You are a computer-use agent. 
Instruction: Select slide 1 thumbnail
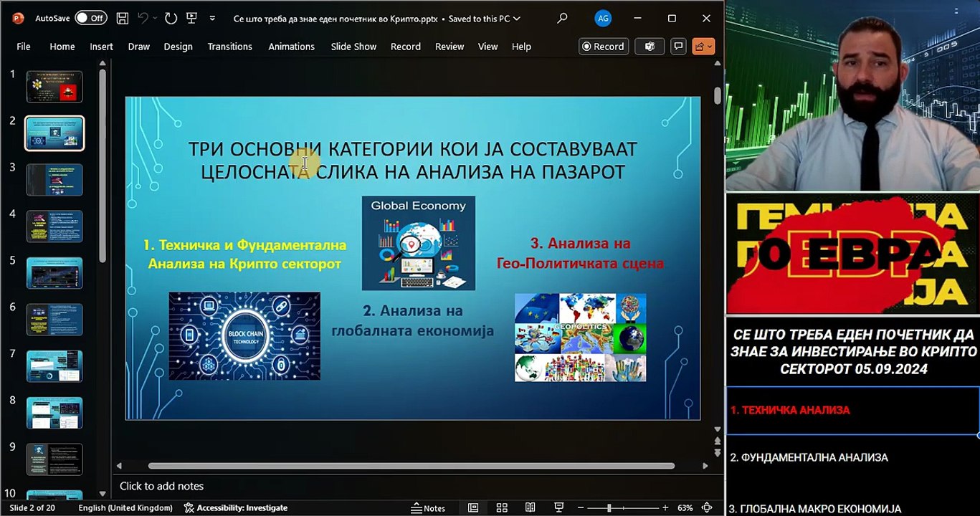click(x=54, y=87)
